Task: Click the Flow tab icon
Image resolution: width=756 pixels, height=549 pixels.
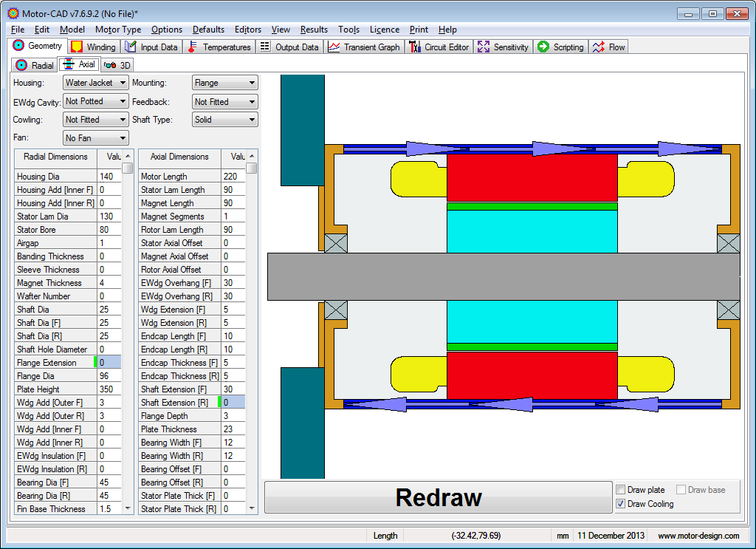Action: (x=598, y=47)
